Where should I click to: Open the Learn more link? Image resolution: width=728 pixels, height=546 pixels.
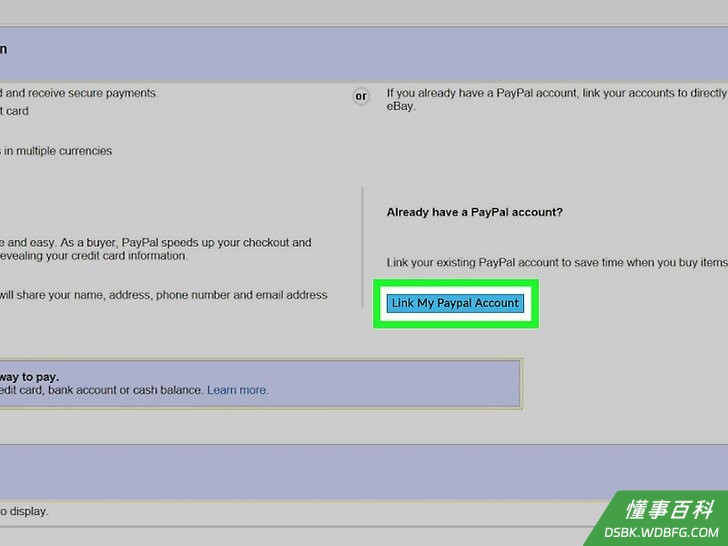(x=238, y=390)
